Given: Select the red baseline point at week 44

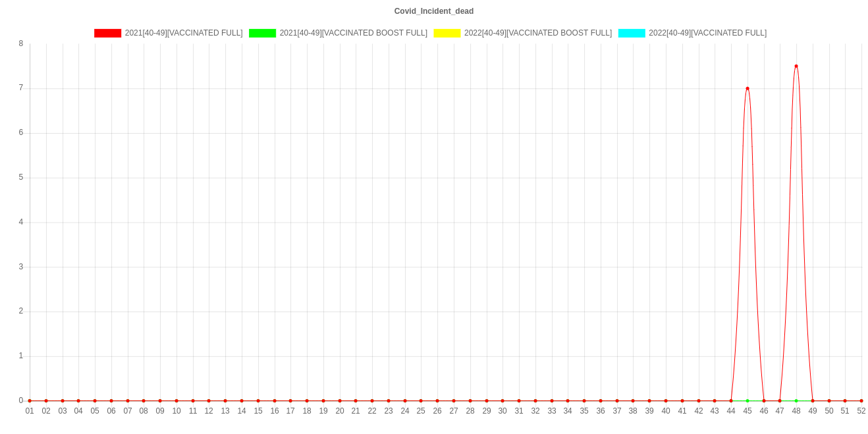Looking at the screenshot, I should tap(731, 400).
